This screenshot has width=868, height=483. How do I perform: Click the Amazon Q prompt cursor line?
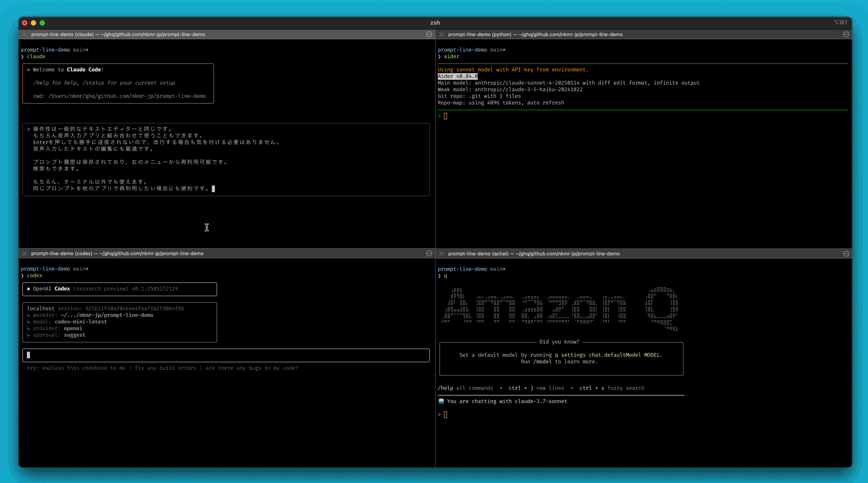445,415
